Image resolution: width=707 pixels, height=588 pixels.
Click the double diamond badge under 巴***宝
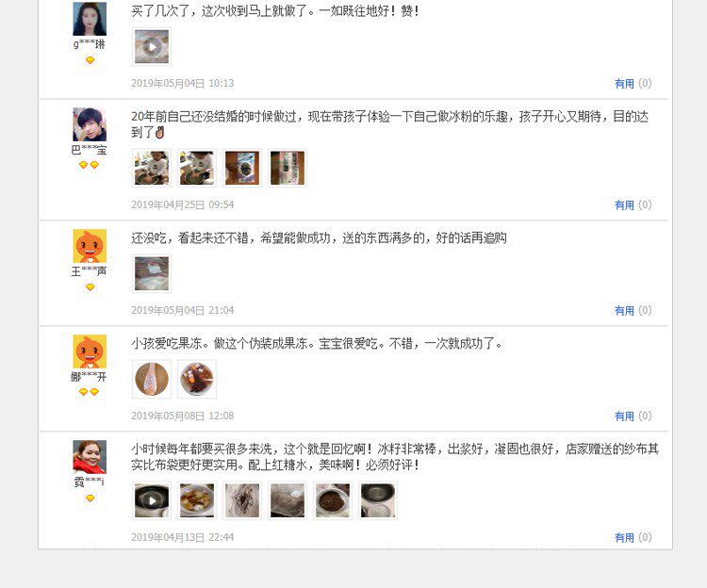(x=89, y=165)
